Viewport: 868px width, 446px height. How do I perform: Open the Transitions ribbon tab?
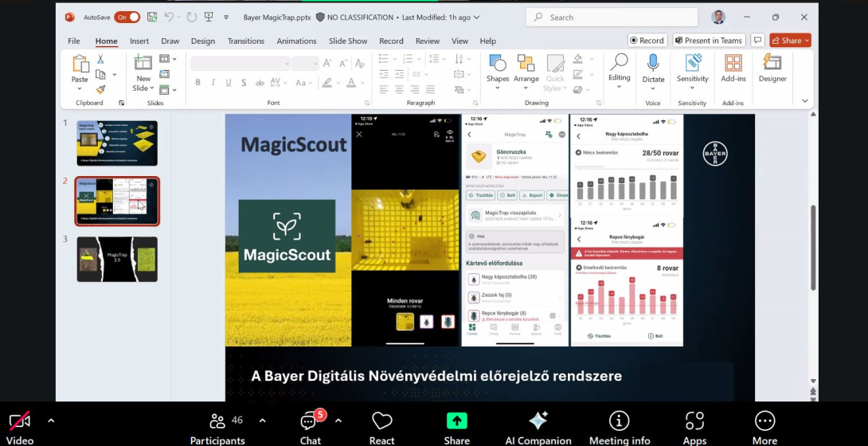pyautogui.click(x=245, y=41)
